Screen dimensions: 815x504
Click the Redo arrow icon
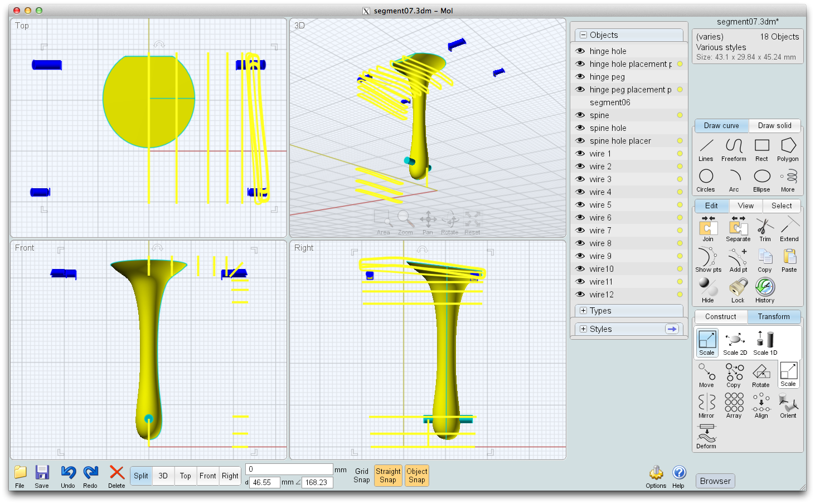(90, 477)
